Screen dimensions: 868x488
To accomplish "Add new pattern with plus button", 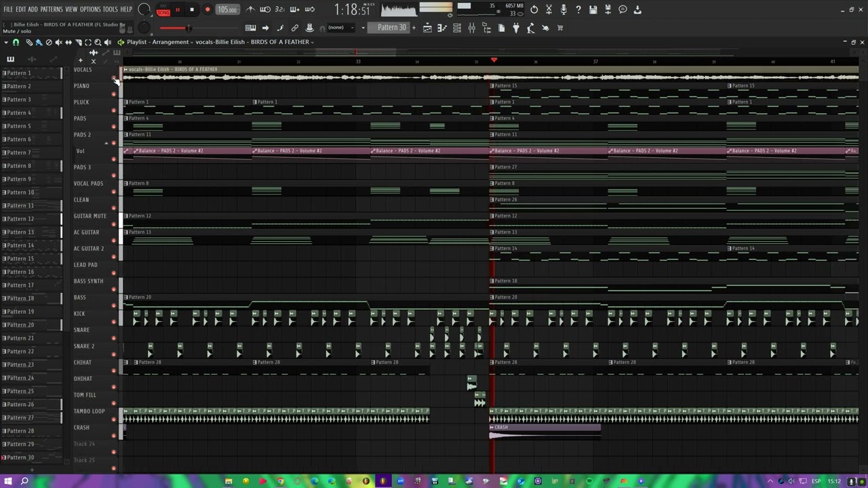I will pyautogui.click(x=414, y=28).
